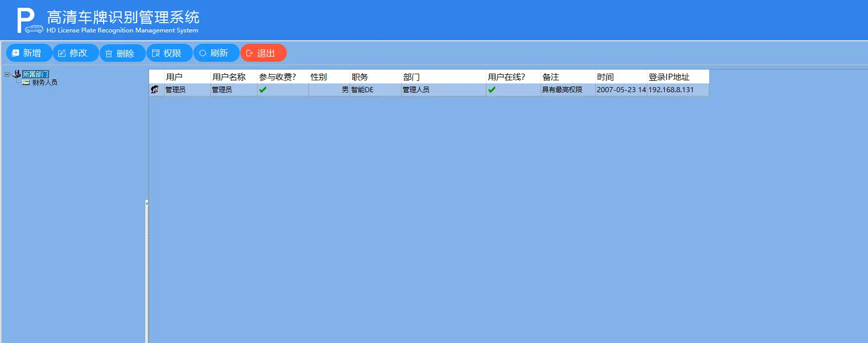Sort by the 用户名称 column header
The height and width of the screenshot is (343, 868).
[x=234, y=77]
